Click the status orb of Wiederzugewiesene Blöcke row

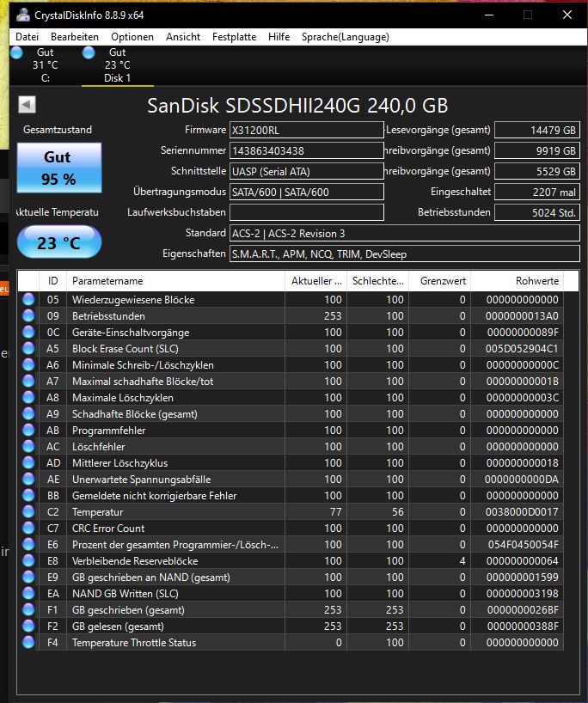[x=28, y=299]
